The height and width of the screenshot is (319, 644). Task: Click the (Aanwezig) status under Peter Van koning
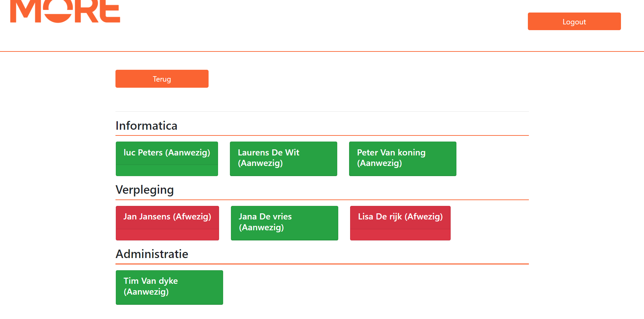pyautogui.click(x=380, y=163)
